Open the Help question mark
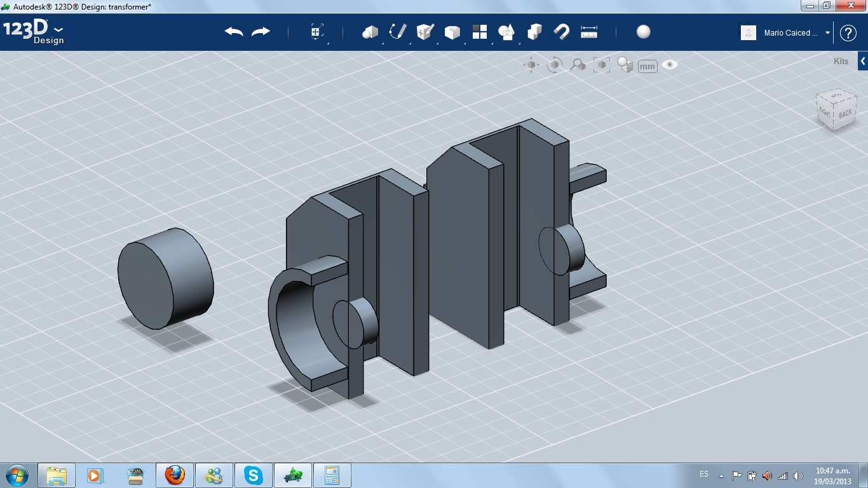 pyautogui.click(x=848, y=33)
